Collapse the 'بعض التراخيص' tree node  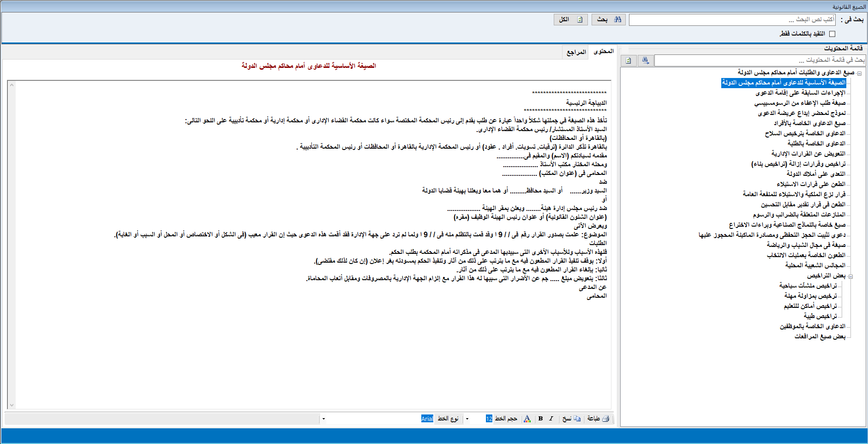click(850, 276)
